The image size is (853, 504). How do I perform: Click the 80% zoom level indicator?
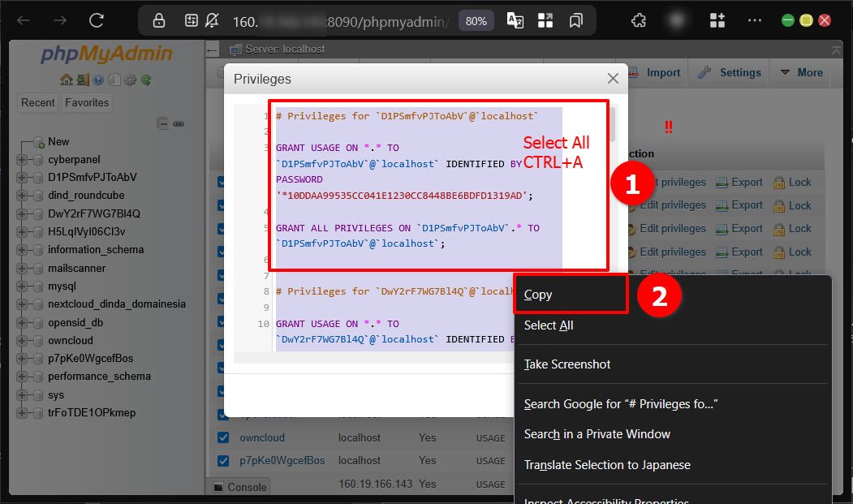pos(476,20)
